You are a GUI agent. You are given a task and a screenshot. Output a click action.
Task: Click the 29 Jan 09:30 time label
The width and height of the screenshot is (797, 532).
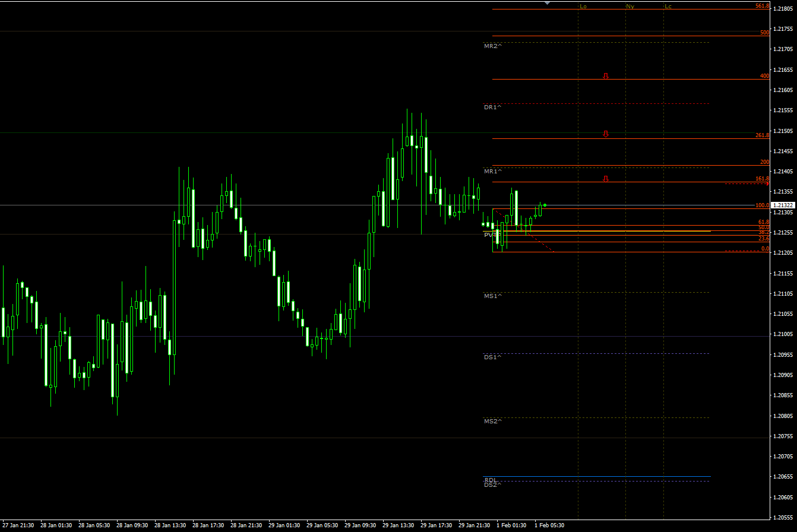click(x=360, y=525)
